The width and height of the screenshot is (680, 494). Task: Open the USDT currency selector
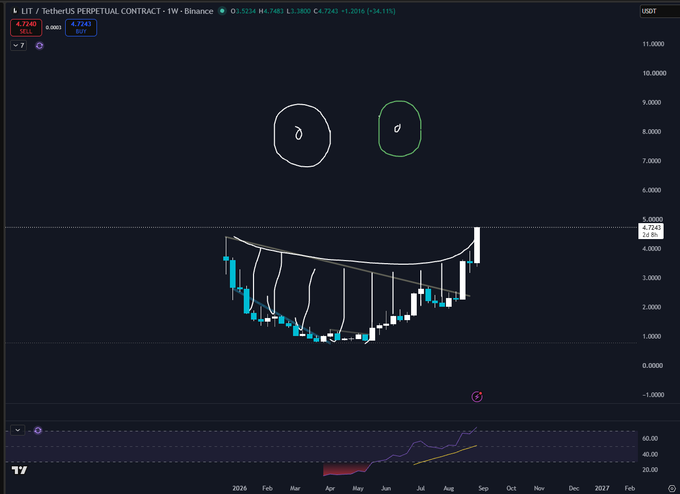pos(659,11)
